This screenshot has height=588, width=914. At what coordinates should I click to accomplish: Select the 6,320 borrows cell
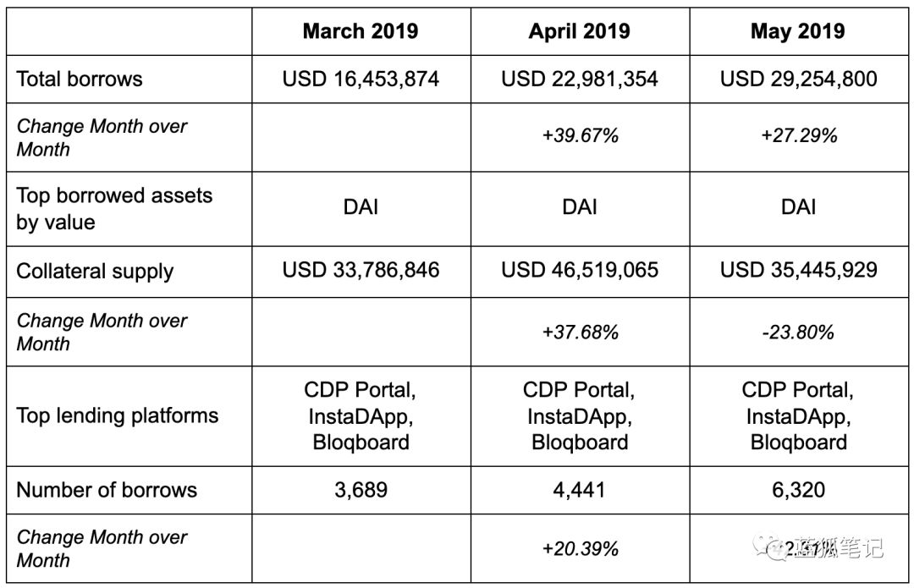[798, 490]
